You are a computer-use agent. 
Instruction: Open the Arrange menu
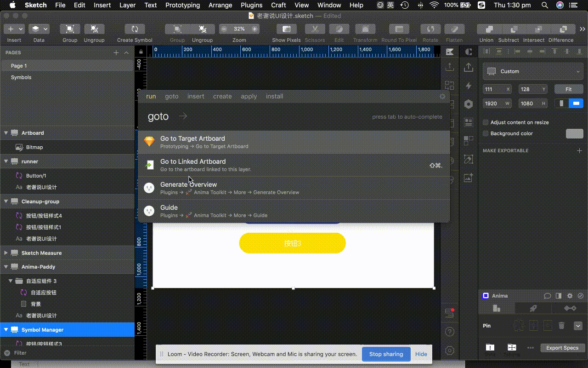pyautogui.click(x=220, y=5)
